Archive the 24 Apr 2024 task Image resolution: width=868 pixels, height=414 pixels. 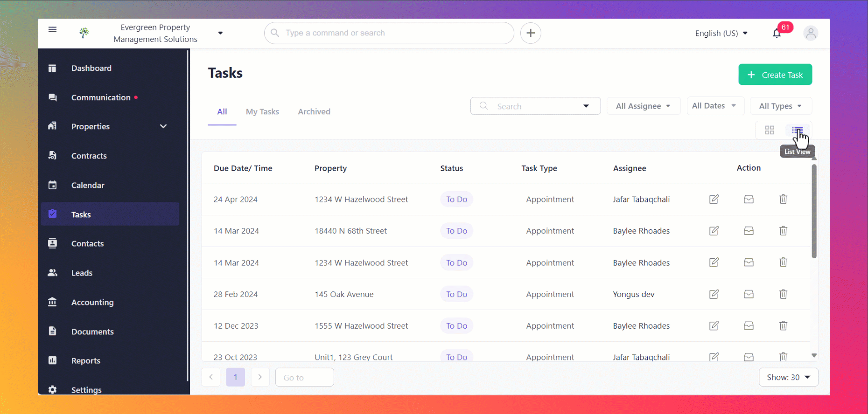(x=749, y=199)
